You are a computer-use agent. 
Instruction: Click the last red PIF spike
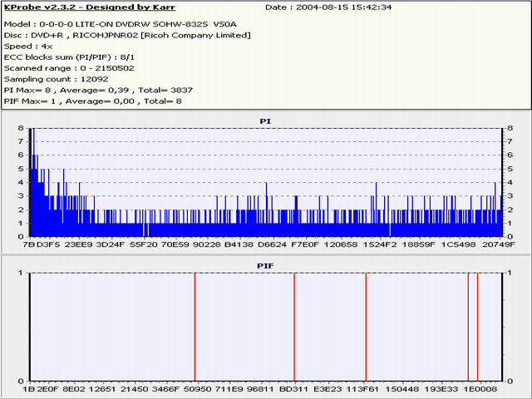tap(477, 327)
